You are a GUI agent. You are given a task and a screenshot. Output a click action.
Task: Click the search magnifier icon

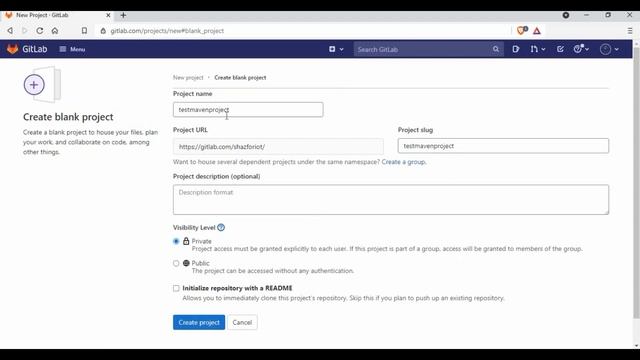[496, 49]
